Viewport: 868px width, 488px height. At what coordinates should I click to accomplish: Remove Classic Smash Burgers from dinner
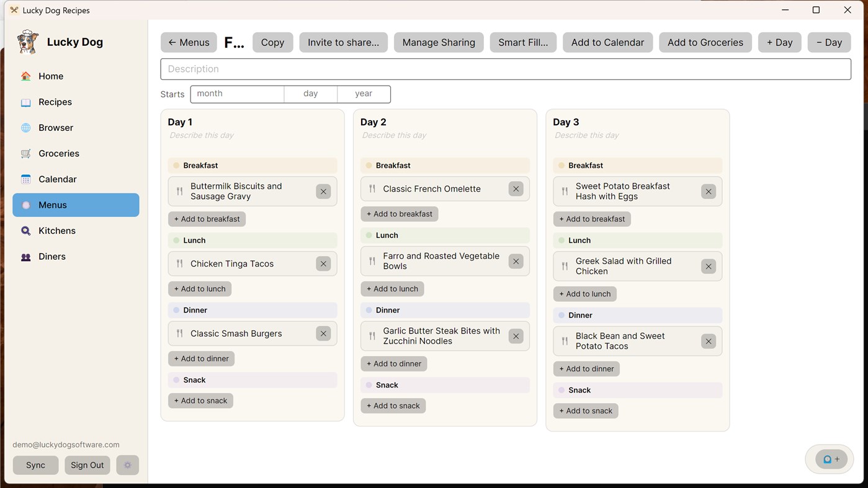(323, 334)
